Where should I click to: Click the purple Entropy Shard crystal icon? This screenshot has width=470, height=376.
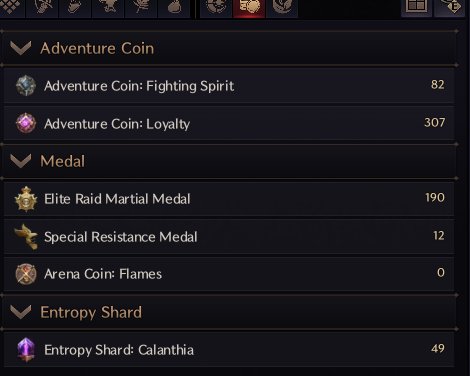coord(26,350)
